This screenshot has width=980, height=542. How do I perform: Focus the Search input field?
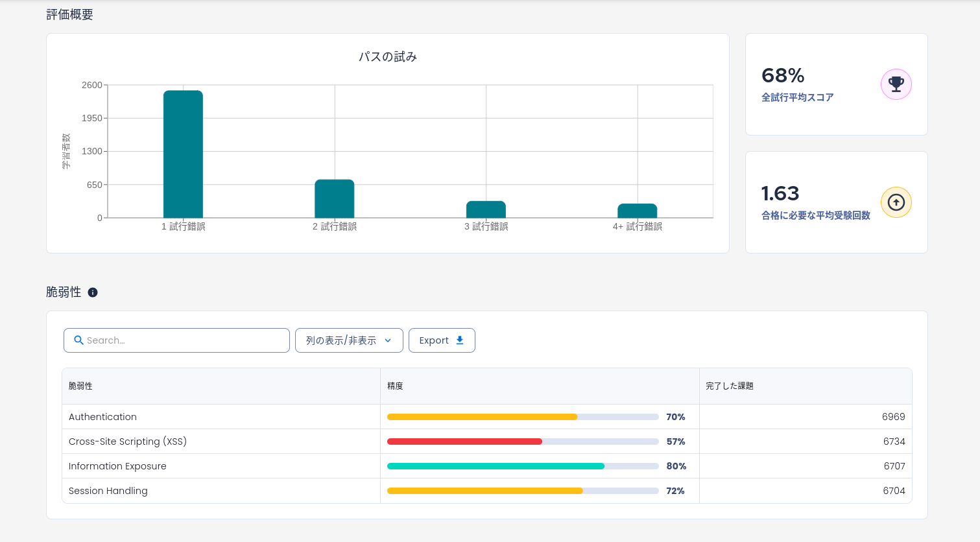point(185,340)
